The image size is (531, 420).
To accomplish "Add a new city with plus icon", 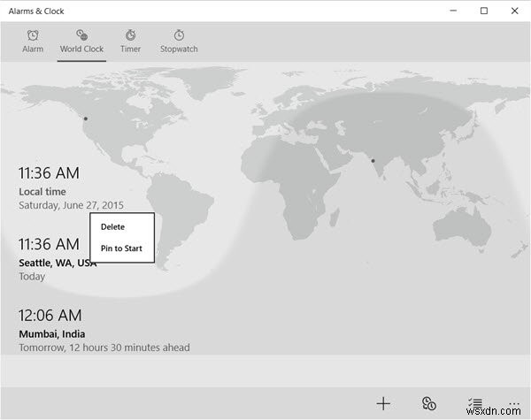I will tap(383, 404).
